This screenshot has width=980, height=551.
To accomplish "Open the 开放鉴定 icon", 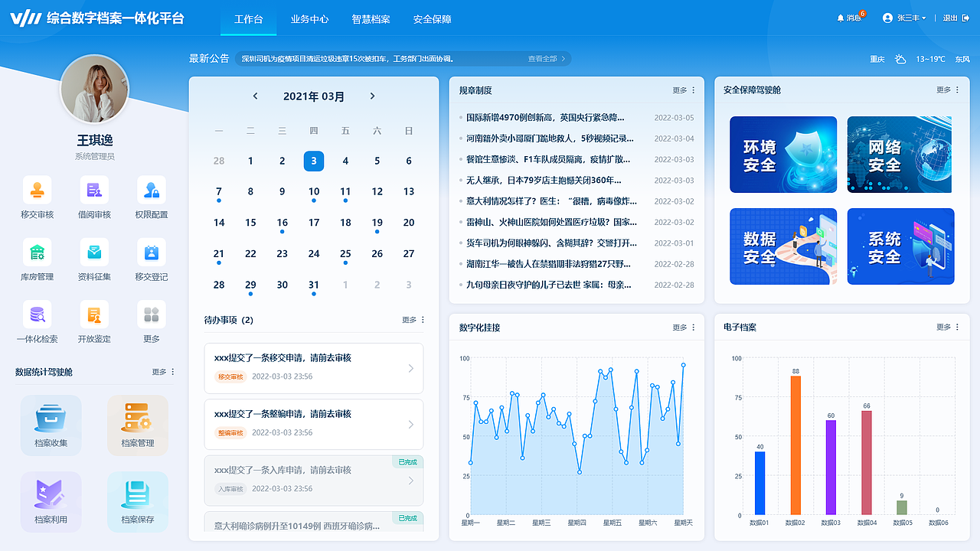I will (x=93, y=315).
